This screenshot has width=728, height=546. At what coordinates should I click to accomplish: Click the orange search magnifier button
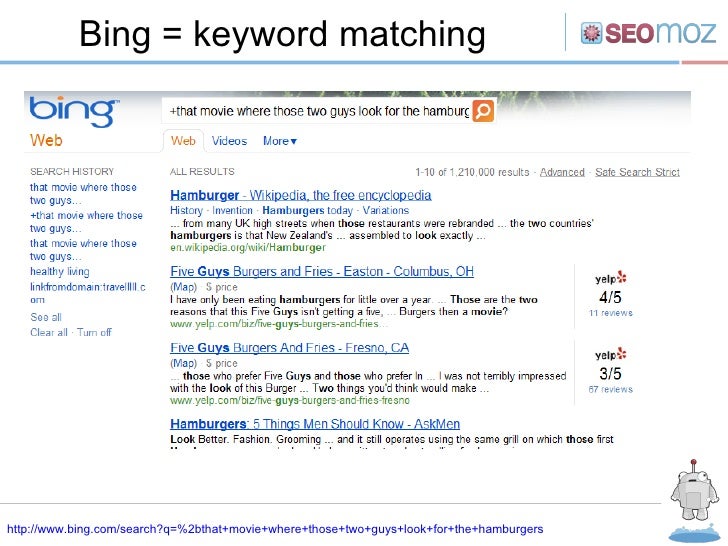483,110
